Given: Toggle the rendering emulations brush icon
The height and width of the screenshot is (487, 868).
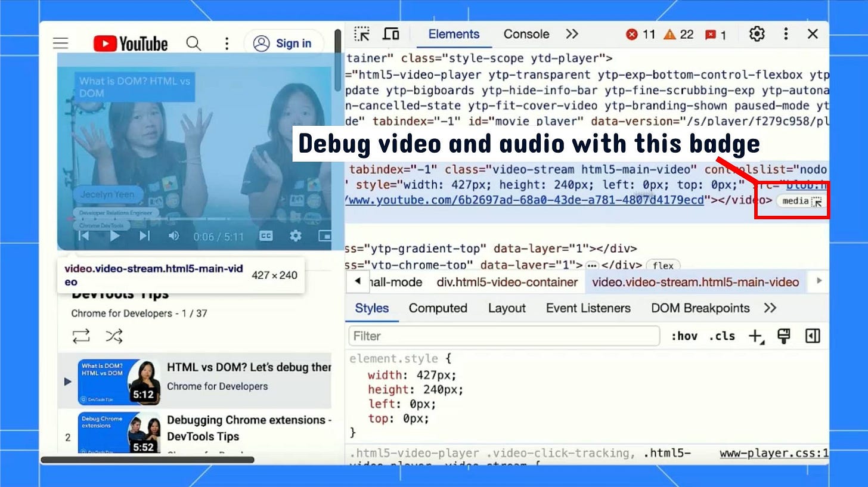Looking at the screenshot, I should (784, 336).
